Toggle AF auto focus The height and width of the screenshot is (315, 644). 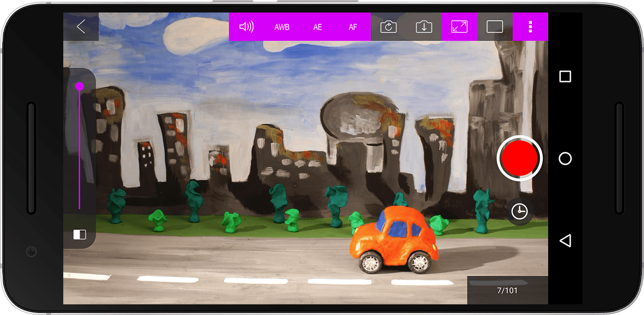(353, 27)
